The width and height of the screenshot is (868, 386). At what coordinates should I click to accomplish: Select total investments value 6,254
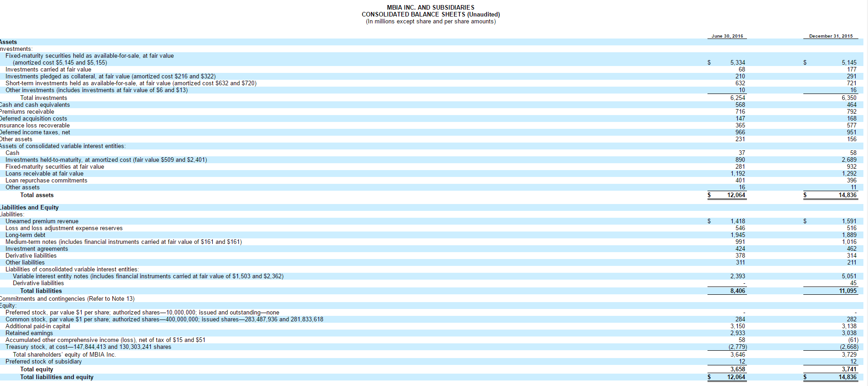pyautogui.click(x=738, y=98)
